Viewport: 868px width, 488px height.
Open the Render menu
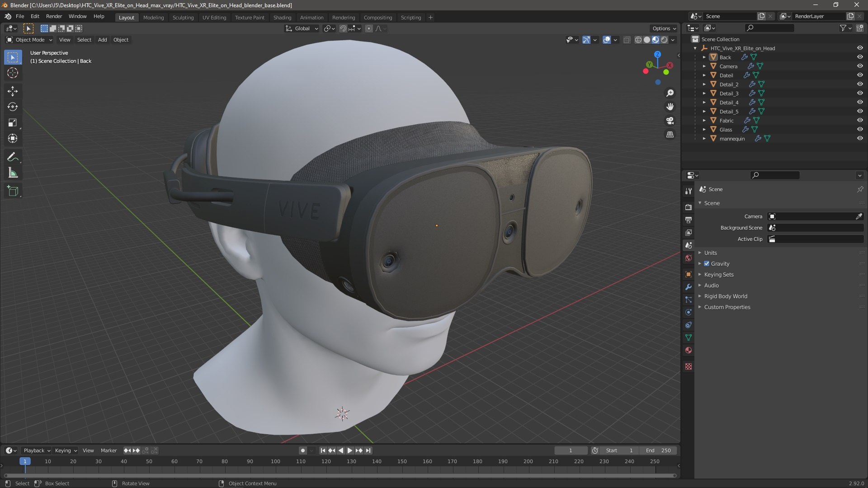pos(54,16)
